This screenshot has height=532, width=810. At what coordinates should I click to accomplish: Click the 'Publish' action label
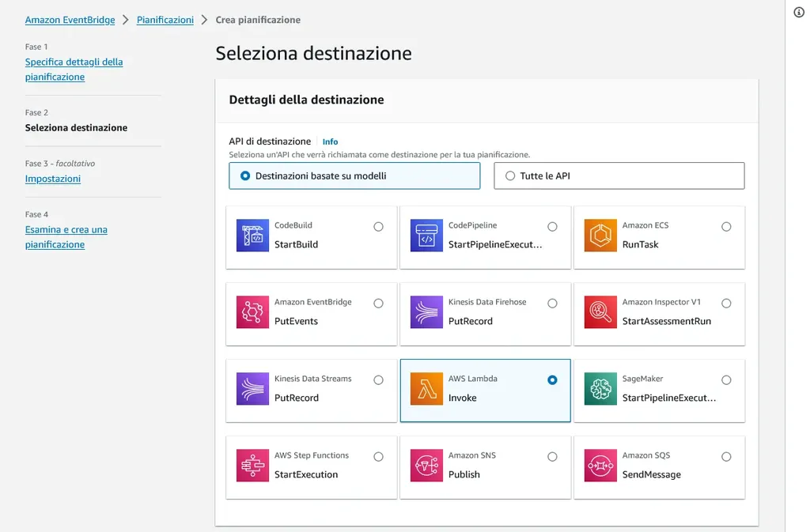[464, 475]
